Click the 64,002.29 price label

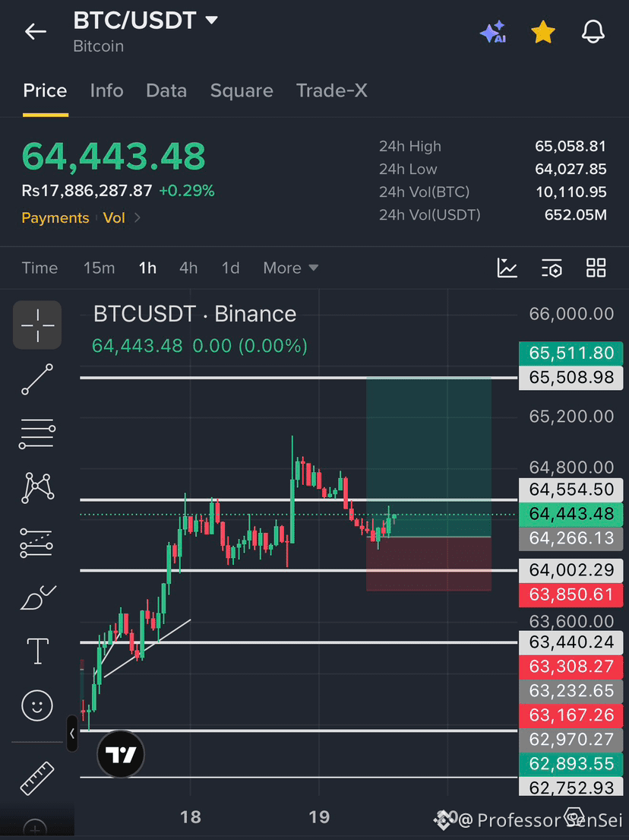point(571,571)
